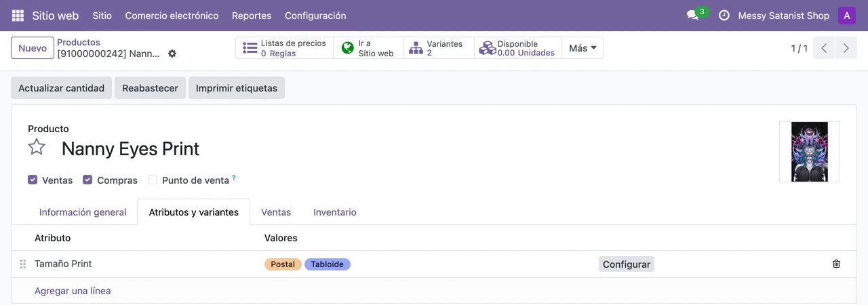Click the Valores column header

281,238
